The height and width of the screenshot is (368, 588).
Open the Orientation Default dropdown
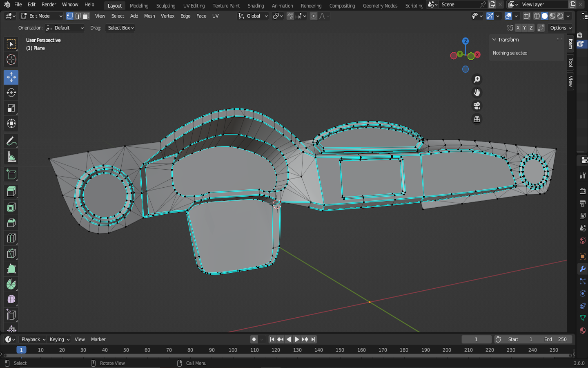tap(65, 28)
